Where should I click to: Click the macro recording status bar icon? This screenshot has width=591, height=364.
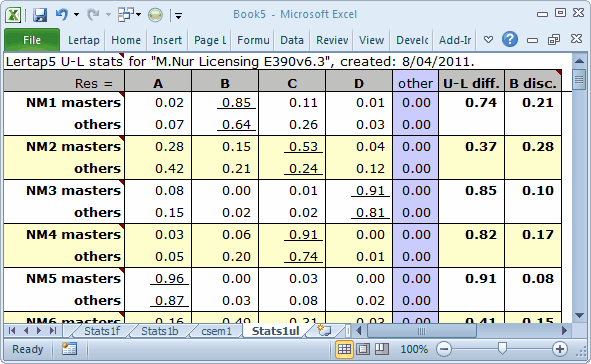(x=69, y=349)
